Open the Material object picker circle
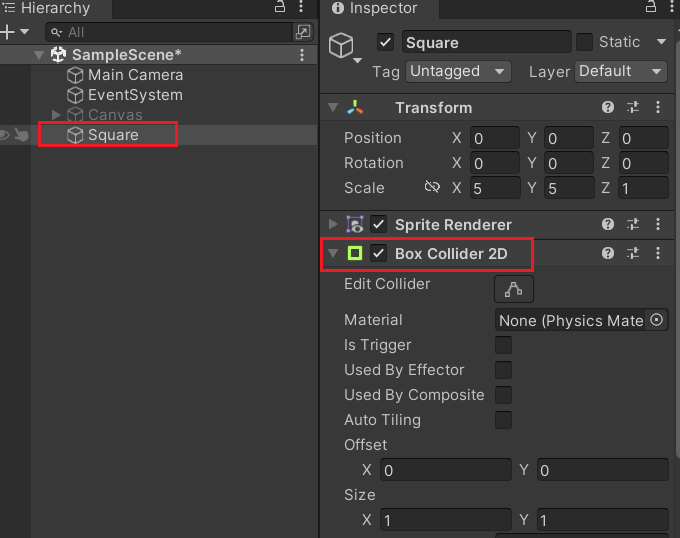Viewport: 680px width, 538px height. click(x=657, y=320)
